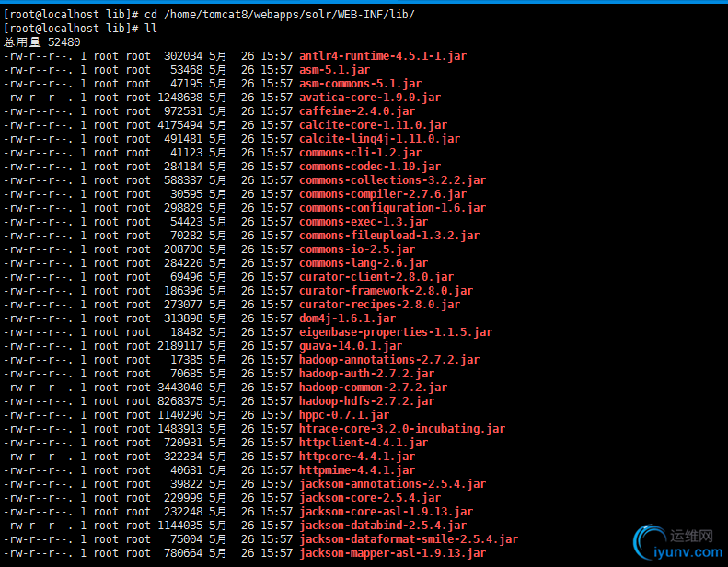Click jackson-annotations-2.5.4.jar entry
The image size is (728, 567).
pyautogui.click(x=392, y=484)
